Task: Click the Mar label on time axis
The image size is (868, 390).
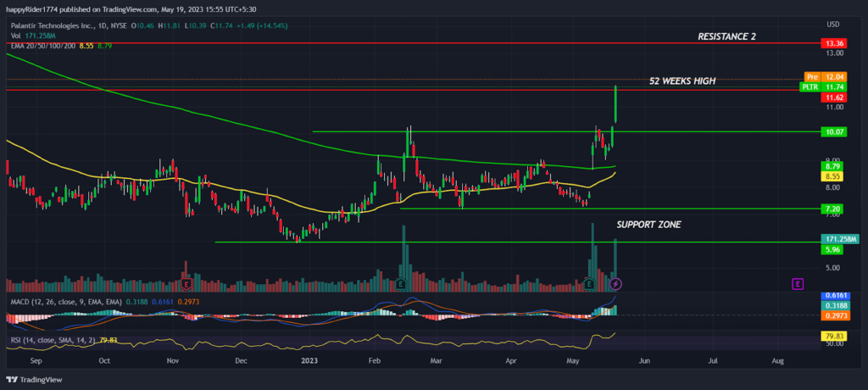Action: 437,360
